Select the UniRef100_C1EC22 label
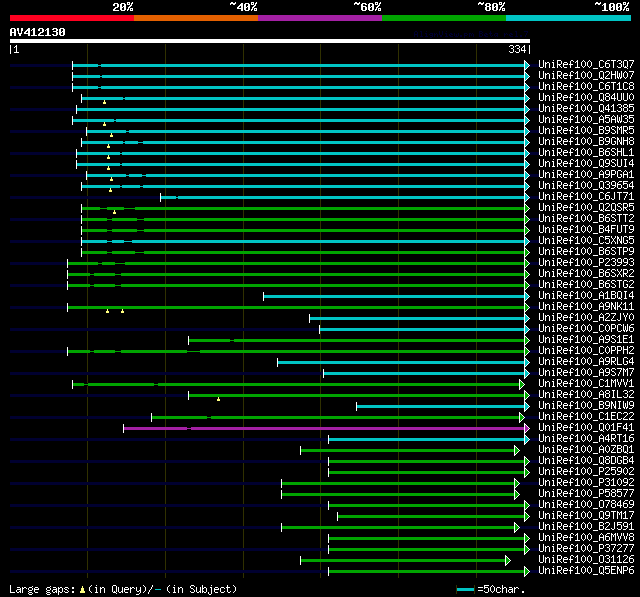 (x=586, y=417)
